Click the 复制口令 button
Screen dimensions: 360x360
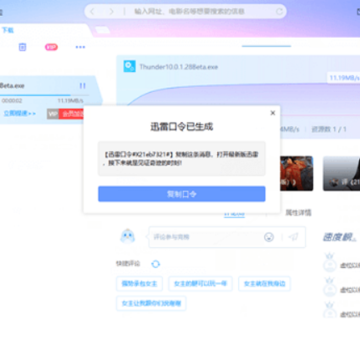(x=182, y=194)
